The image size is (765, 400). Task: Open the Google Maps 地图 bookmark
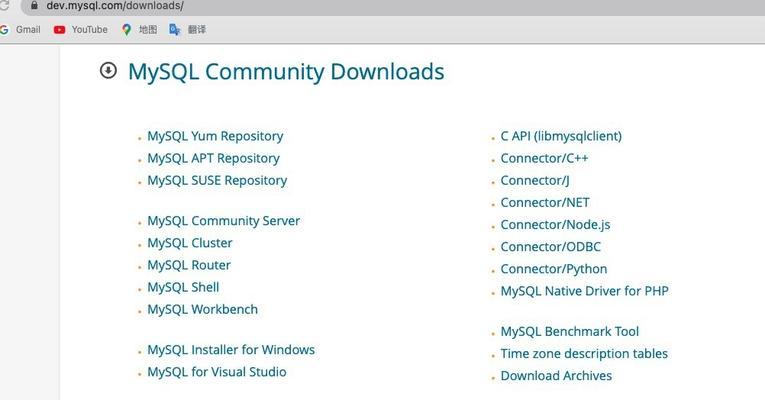(x=140, y=30)
